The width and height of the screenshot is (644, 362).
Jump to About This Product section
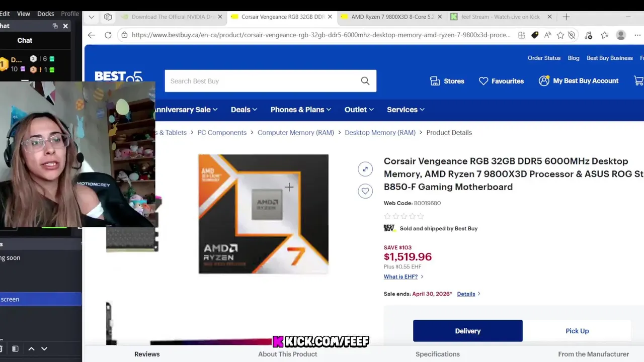point(288,354)
